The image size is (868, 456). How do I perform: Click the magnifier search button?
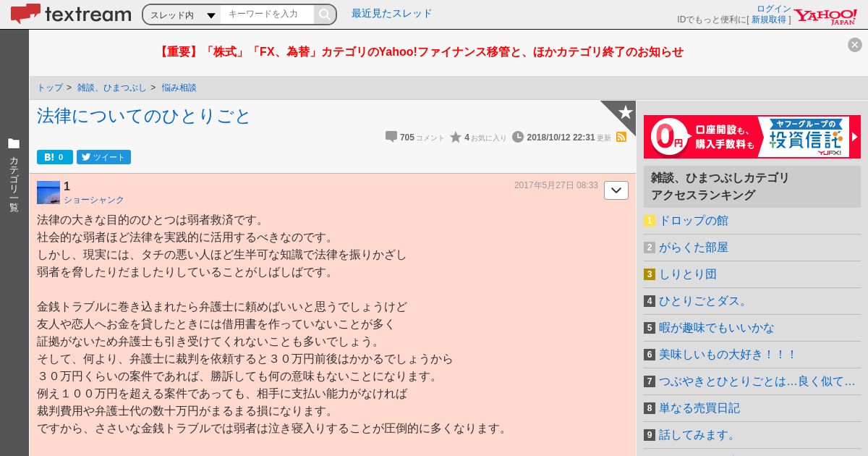(325, 14)
